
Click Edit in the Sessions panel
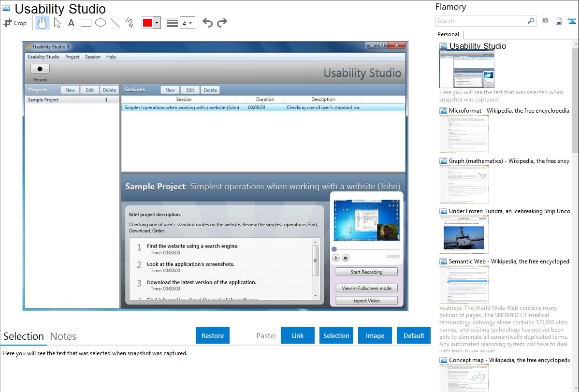(190, 90)
